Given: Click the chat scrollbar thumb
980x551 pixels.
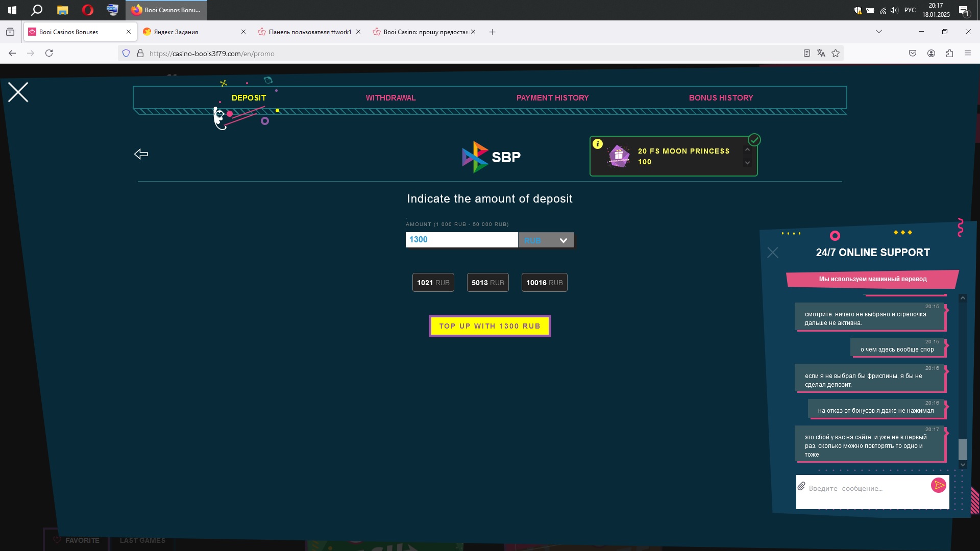Looking at the screenshot, I should [x=963, y=449].
